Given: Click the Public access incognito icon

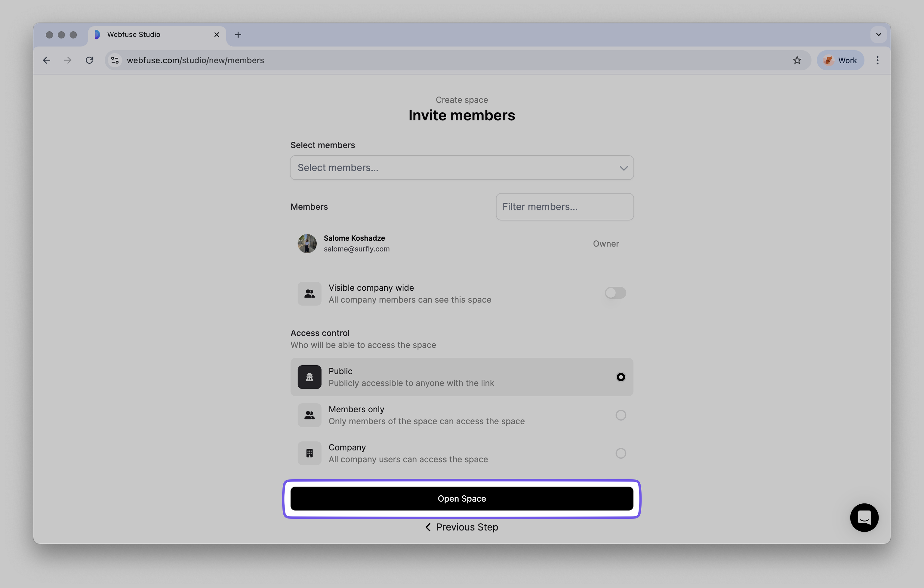Looking at the screenshot, I should 309,377.
